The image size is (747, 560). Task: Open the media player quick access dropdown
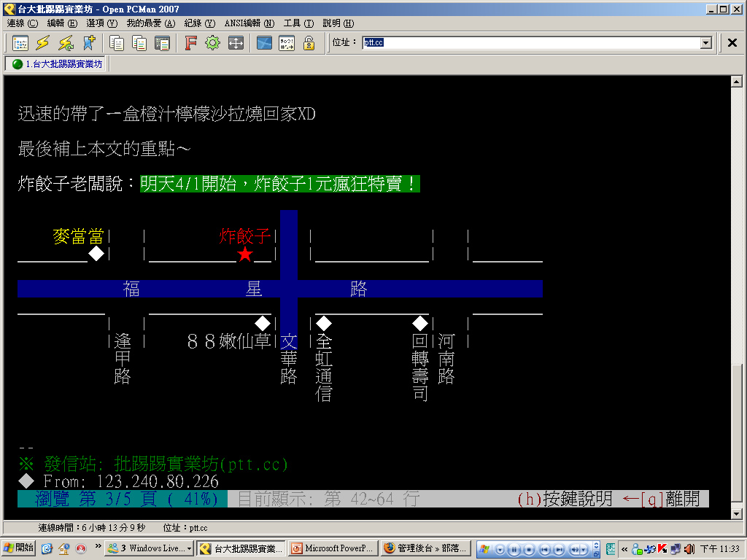[x=499, y=549]
